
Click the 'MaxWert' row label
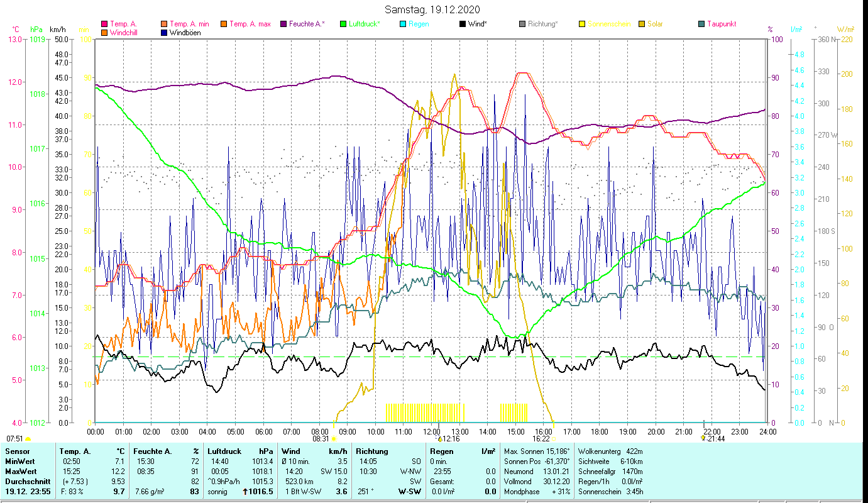(x=21, y=472)
